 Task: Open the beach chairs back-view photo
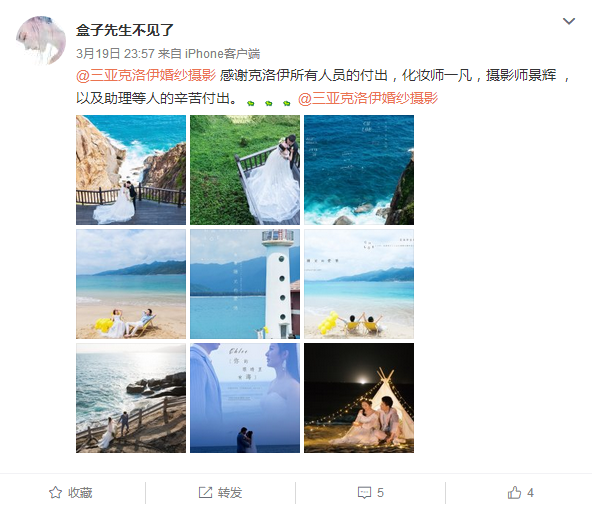point(359,284)
